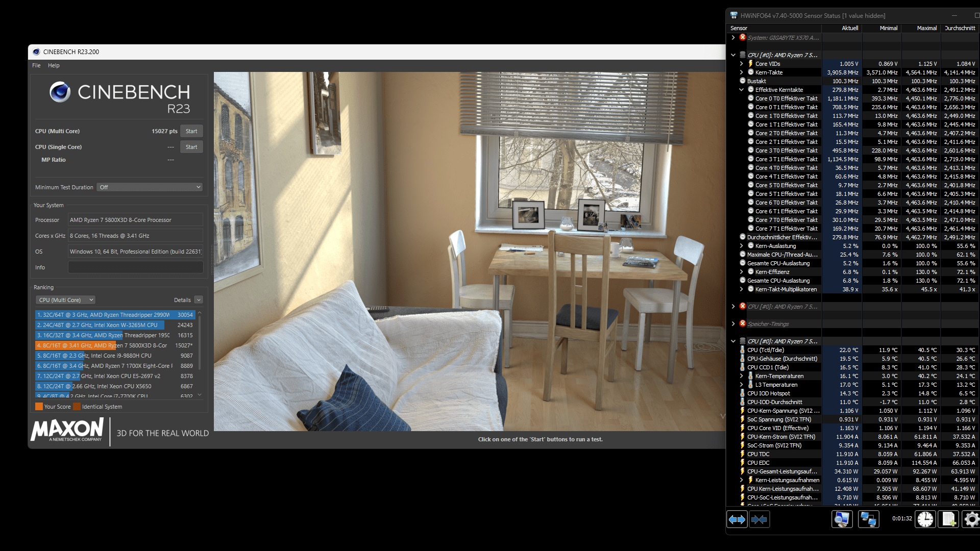Click thermometer icon of CPU CCD1 (Tdie)

pos(743,367)
